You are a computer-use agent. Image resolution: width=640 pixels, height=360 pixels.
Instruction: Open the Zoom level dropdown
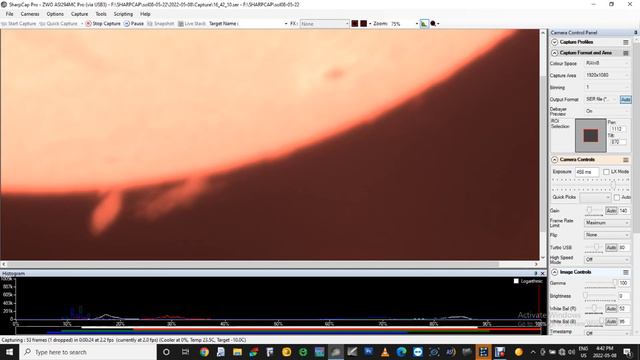pos(404,24)
